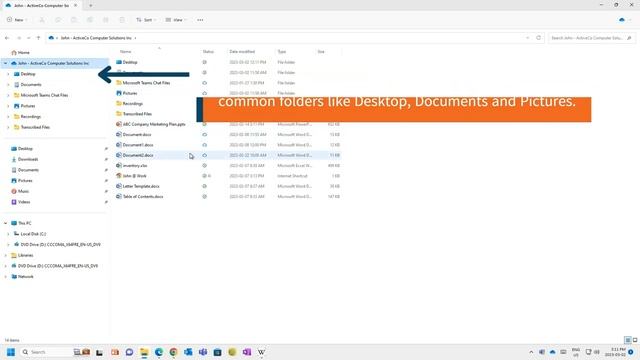Expand Documents under the OneDrive tree
Screen dimensions: 640x360
(8, 84)
